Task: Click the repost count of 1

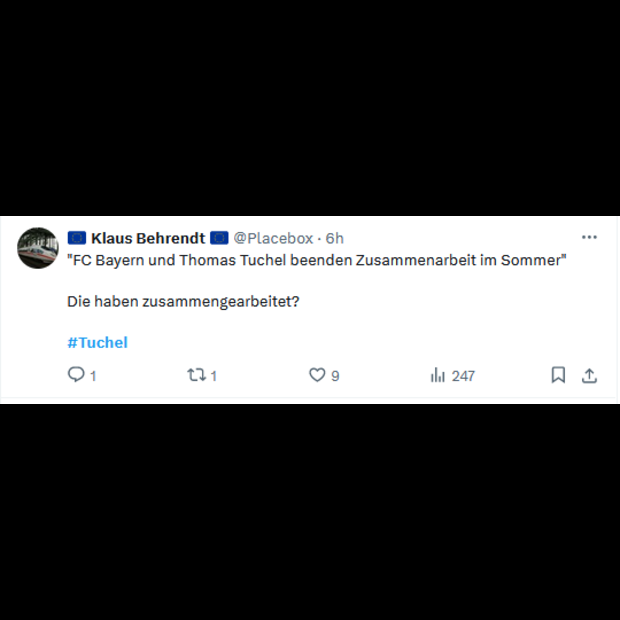Action: click(214, 376)
